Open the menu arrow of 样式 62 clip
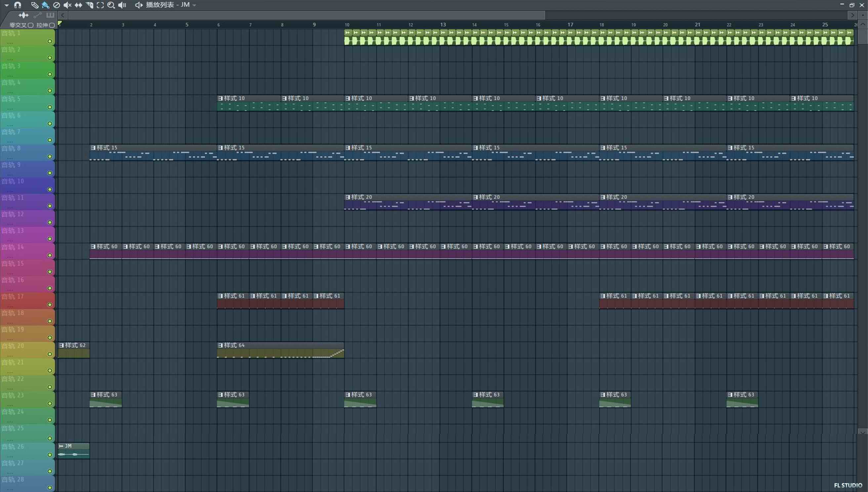The image size is (868, 492). point(61,345)
